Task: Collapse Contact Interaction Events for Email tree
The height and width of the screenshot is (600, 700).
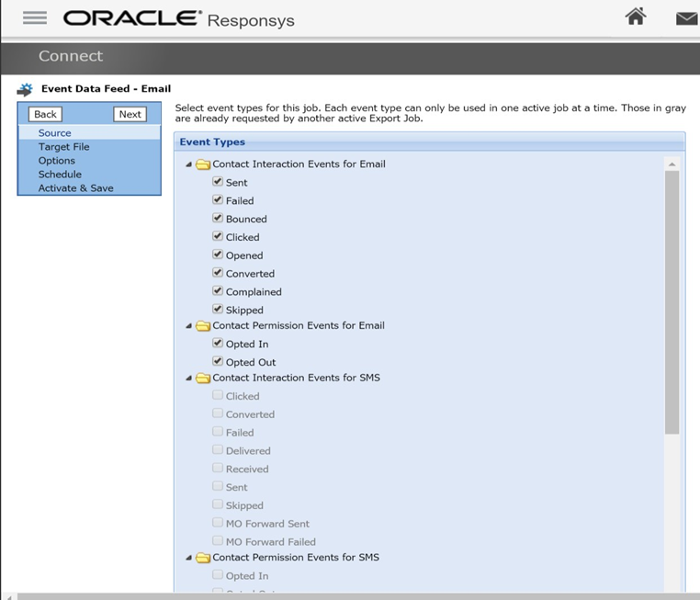Action: point(189,165)
